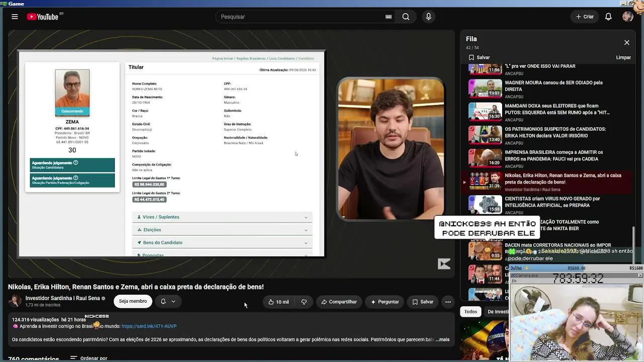Like the video with 10 mil
644x362 pixels.
pyautogui.click(x=278, y=302)
